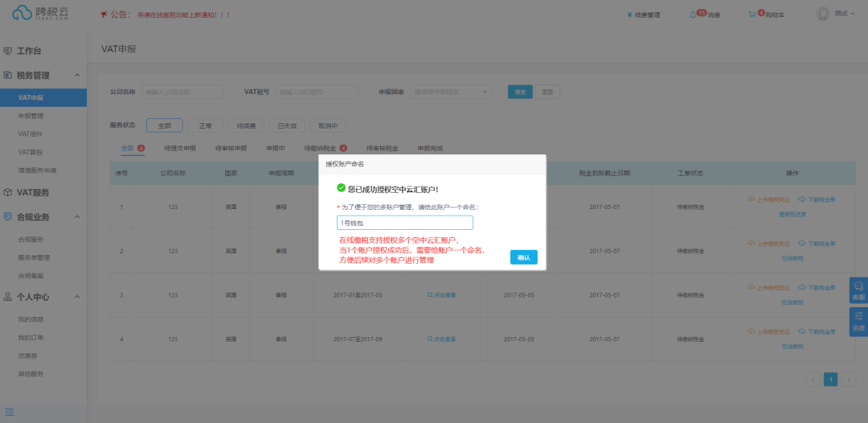Open the 公告 announcement text link
The width and height of the screenshot is (868, 423).
(184, 15)
